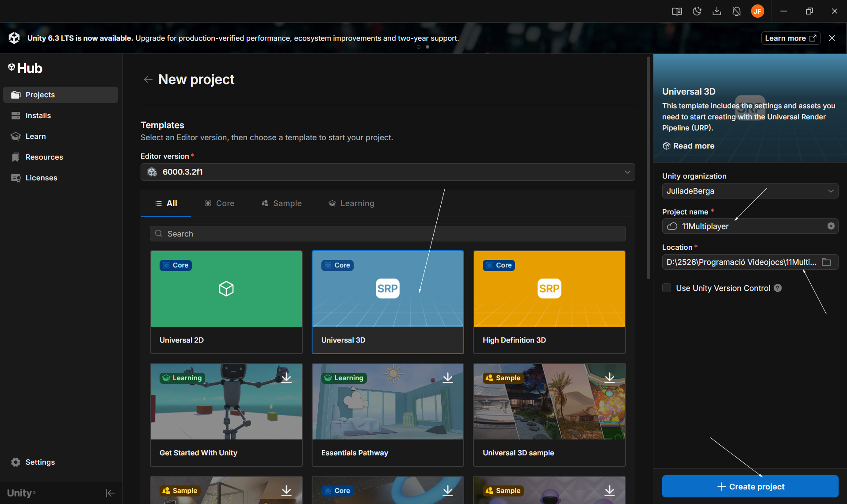Click the folder icon in Location field
The width and height of the screenshot is (847, 504).
click(x=826, y=262)
